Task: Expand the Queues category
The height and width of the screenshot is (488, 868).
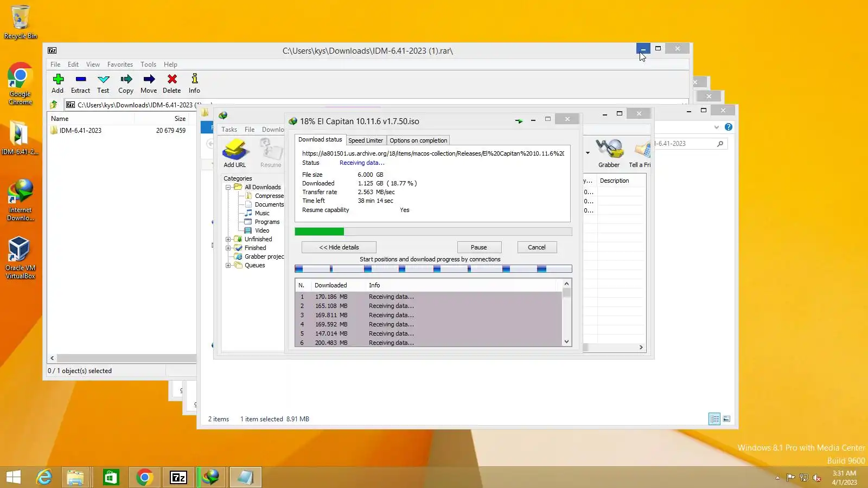Action: click(228, 265)
